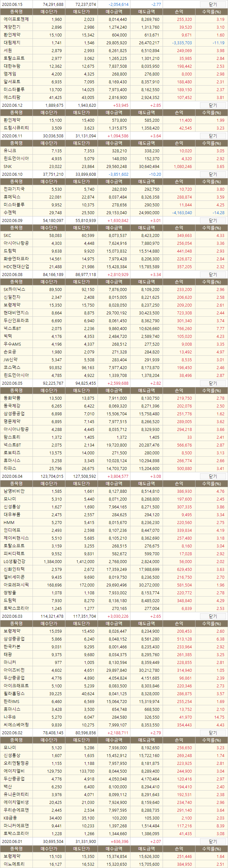Click stock name 에스티팜
This screenshot has height=868, width=228.
12,97
